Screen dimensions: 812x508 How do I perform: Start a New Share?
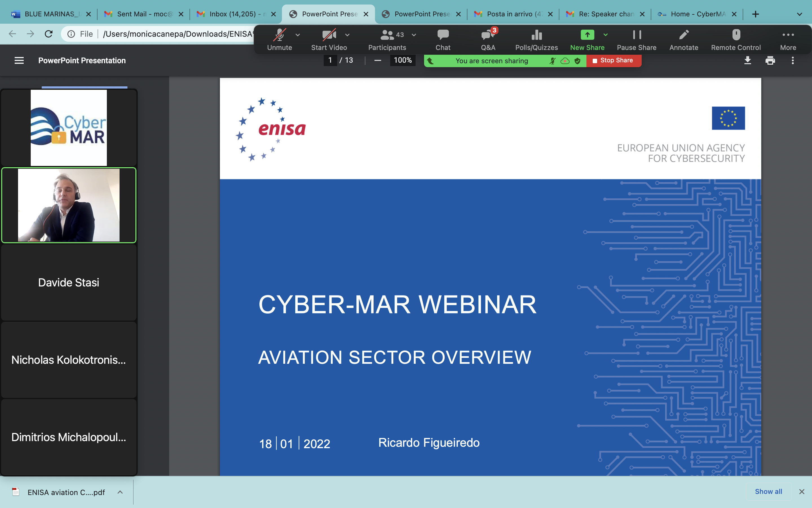click(x=587, y=40)
